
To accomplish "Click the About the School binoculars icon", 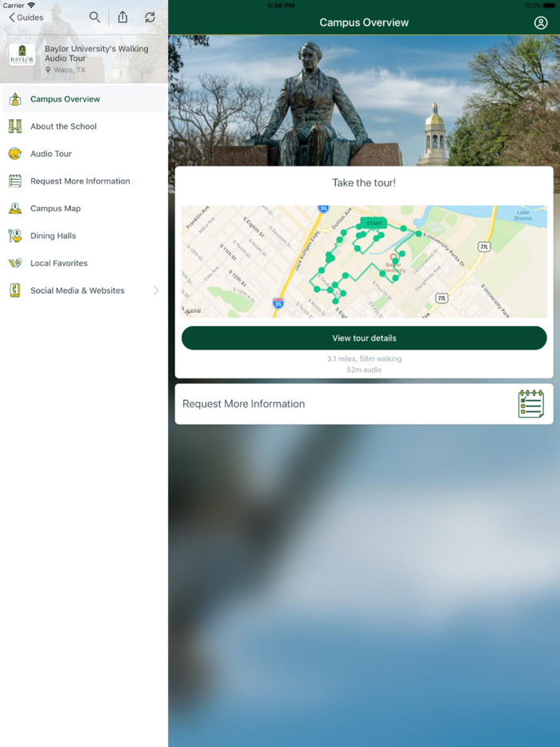I will pos(15,126).
